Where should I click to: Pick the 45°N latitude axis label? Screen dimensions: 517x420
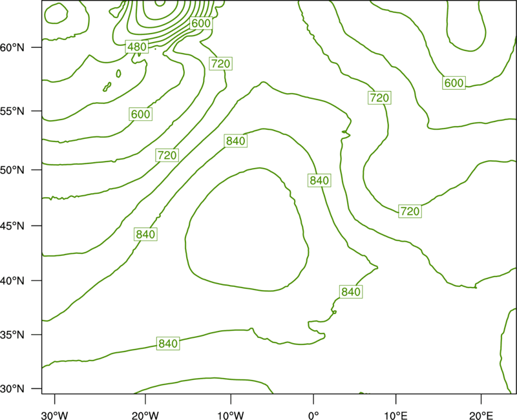coord(12,226)
